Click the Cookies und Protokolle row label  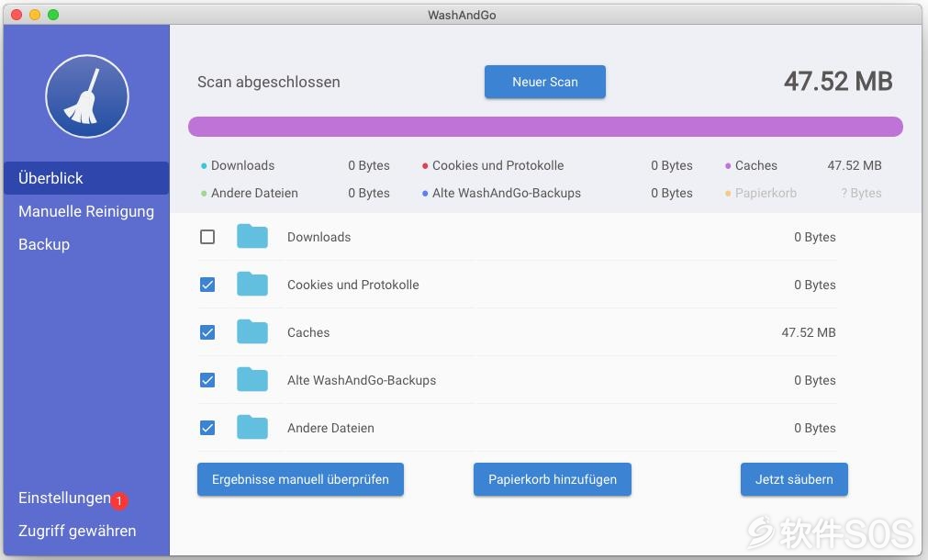353,285
